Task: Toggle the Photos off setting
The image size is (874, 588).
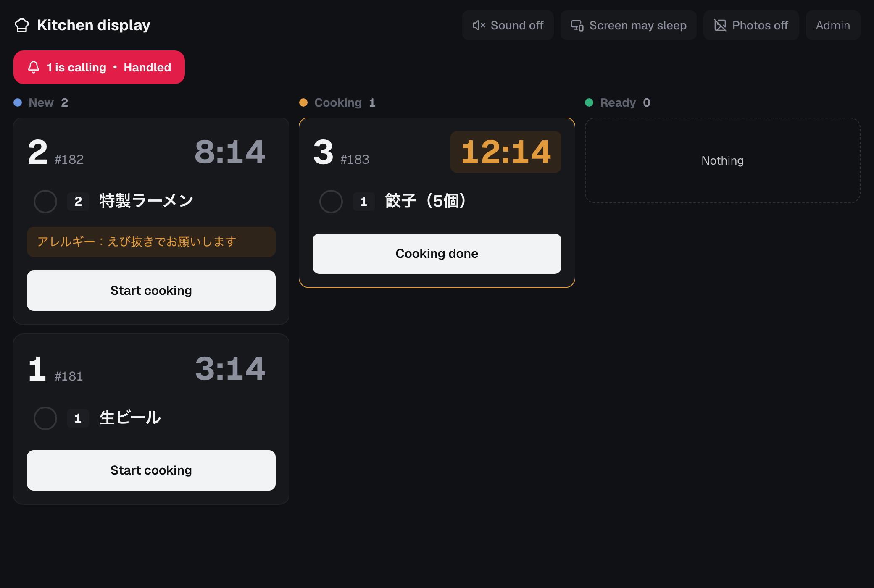Action: click(x=751, y=25)
